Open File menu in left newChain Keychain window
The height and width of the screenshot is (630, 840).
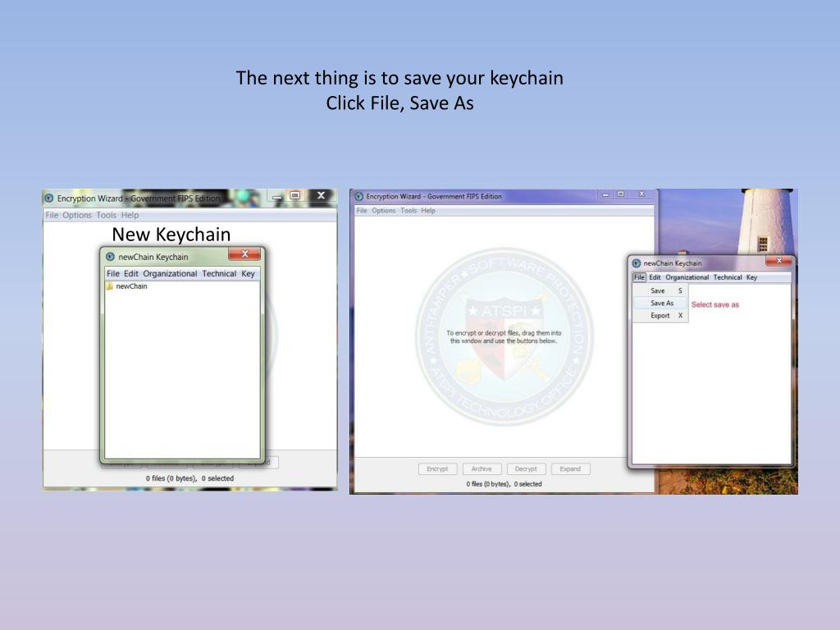pyautogui.click(x=113, y=273)
